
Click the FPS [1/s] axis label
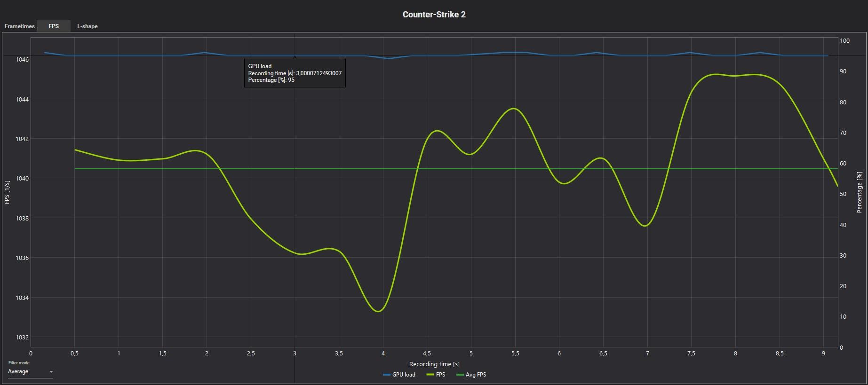click(7, 192)
